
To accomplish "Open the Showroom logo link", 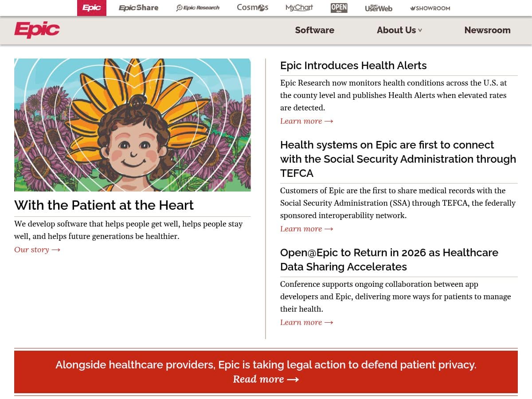I will pyautogui.click(x=430, y=8).
